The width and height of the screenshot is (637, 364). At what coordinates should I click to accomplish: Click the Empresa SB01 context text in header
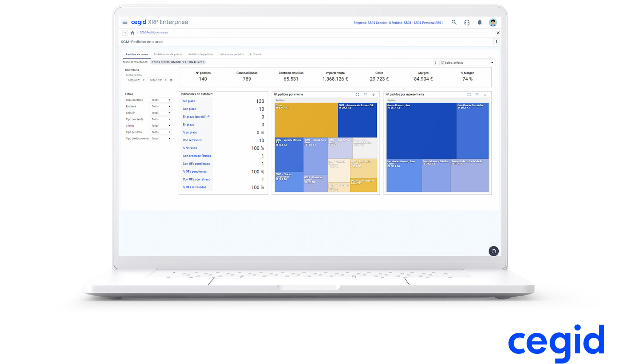pyautogui.click(x=398, y=23)
